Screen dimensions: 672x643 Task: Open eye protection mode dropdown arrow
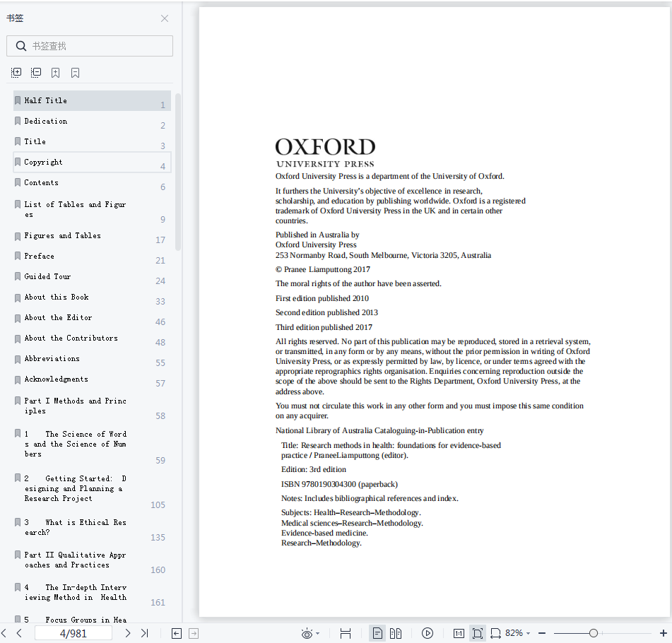tap(317, 633)
